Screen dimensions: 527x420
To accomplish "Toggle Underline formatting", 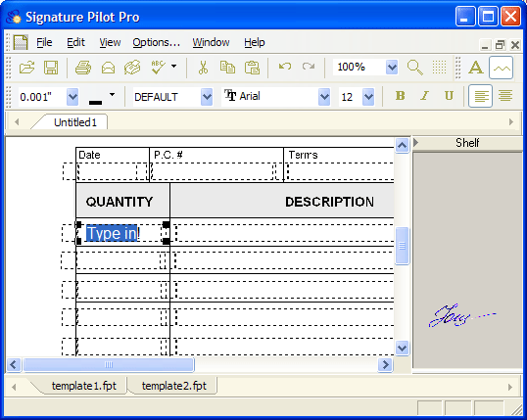I will click(x=449, y=96).
